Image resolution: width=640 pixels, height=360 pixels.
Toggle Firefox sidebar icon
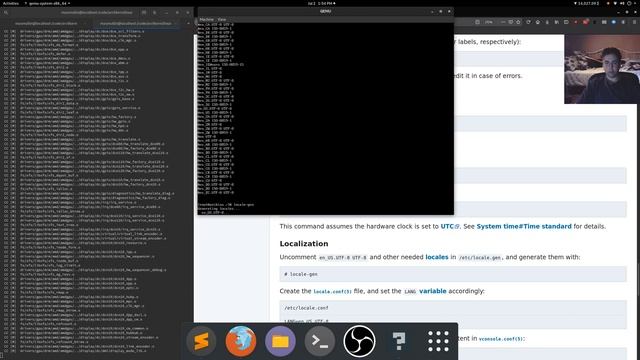pos(566,22)
